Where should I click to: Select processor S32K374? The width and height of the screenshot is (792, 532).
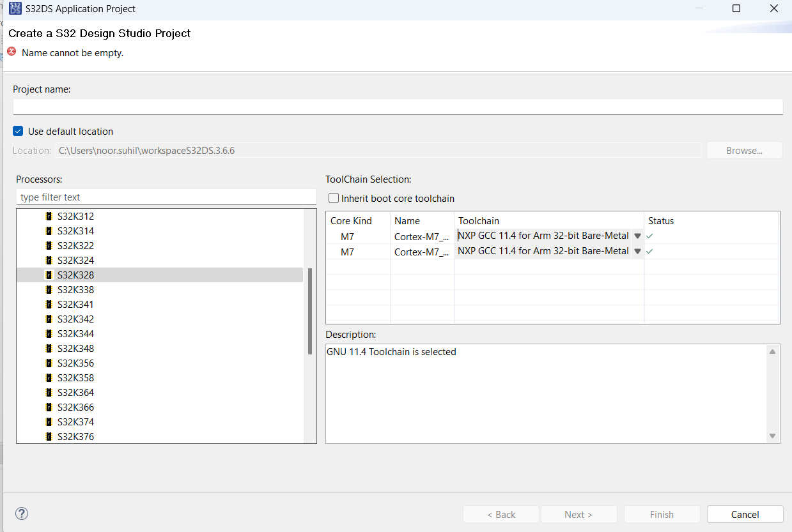[x=75, y=422]
